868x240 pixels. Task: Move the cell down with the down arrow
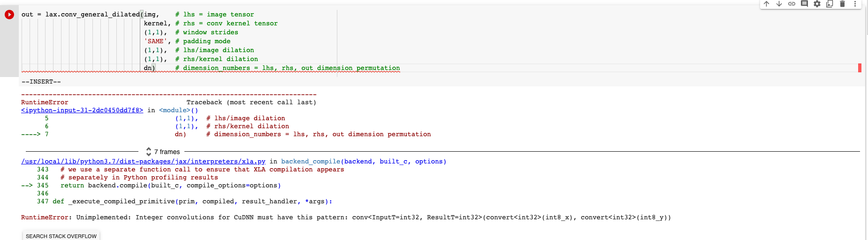tap(779, 4)
